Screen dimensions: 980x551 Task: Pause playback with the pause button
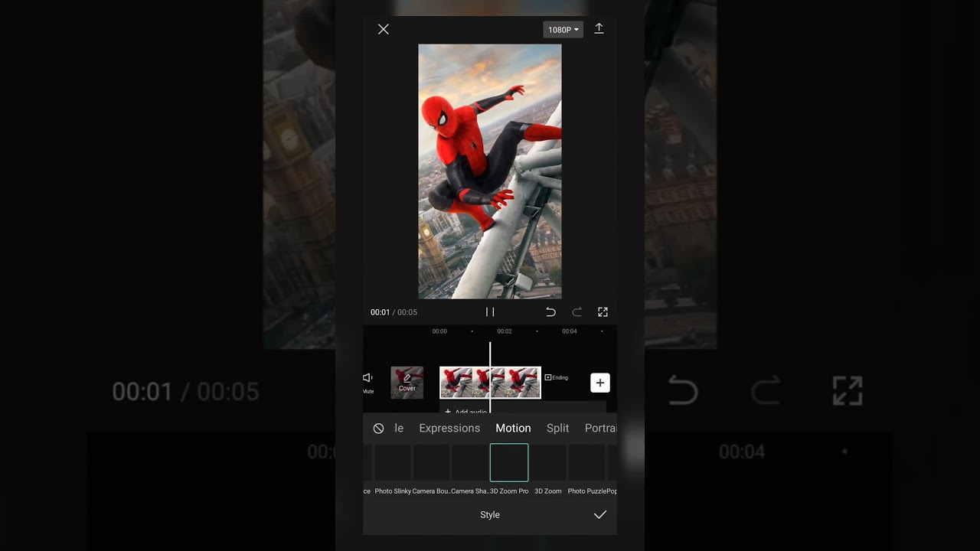[490, 312]
